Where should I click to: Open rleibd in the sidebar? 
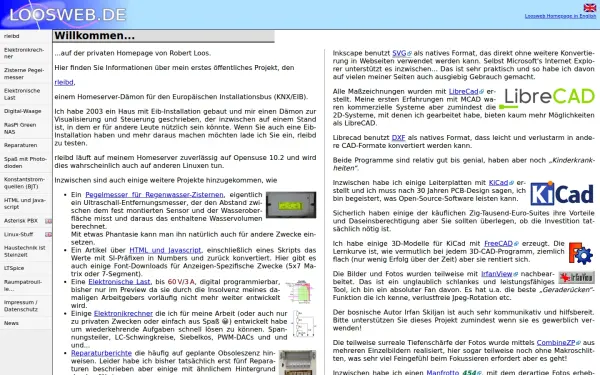point(26,36)
